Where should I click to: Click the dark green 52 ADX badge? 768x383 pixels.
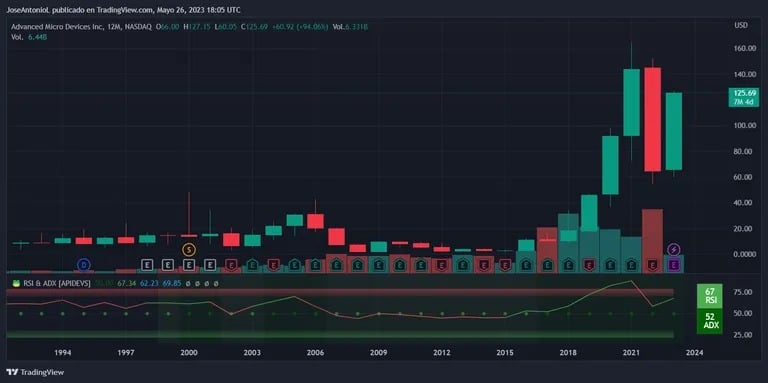pyautogui.click(x=709, y=321)
